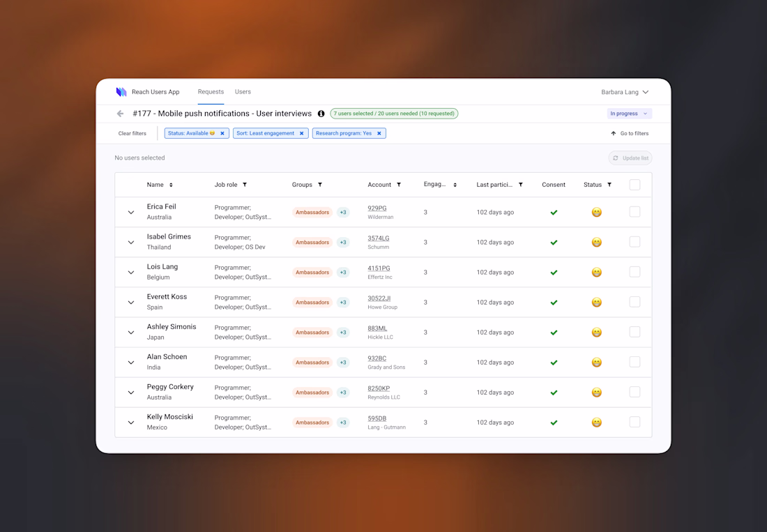
Task: Open account link 929PG
Action: pos(377,208)
